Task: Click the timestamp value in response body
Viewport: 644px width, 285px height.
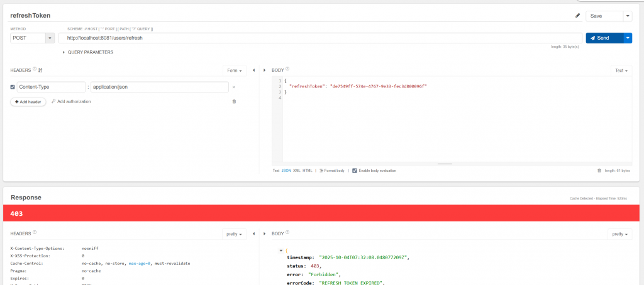Action: (364, 258)
